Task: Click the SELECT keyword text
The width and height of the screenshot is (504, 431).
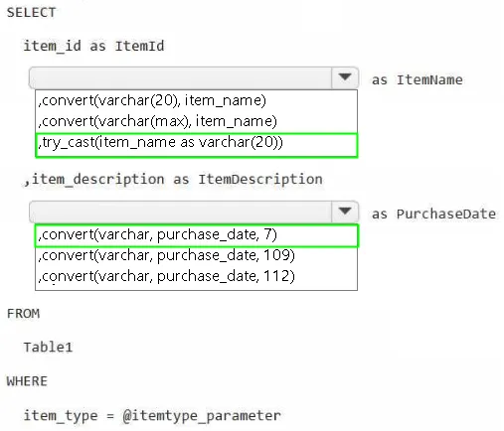Action: click(31, 13)
